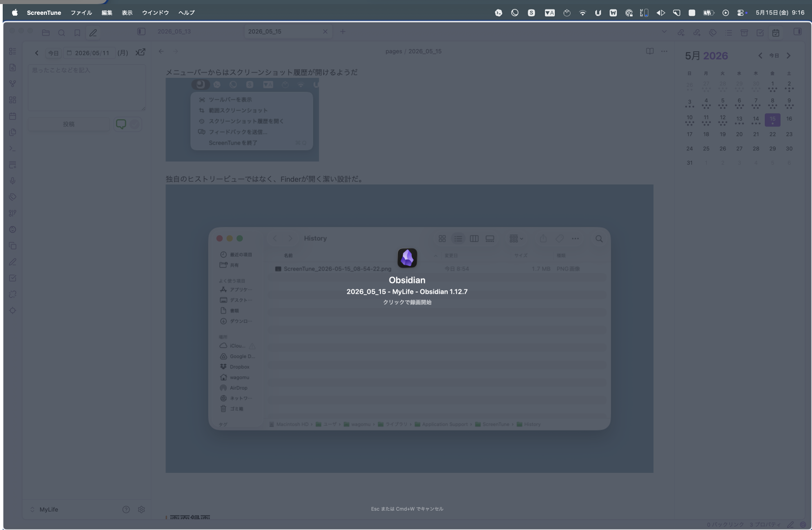Screen dimensions: 812x530
Task: Open the terminal icon in the left ribbon
Action: pos(13,148)
